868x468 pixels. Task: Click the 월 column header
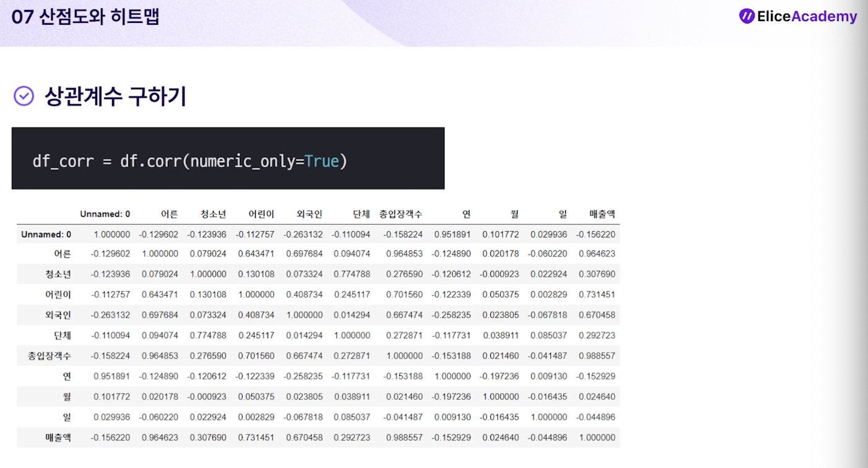514,214
